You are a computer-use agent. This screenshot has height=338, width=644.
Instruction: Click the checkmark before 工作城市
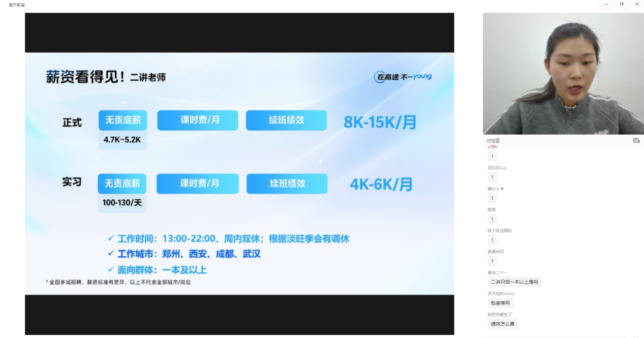[x=110, y=254]
